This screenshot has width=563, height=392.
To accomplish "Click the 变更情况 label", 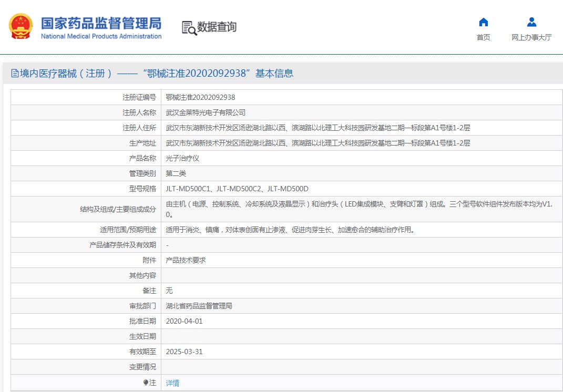I will [142, 367].
